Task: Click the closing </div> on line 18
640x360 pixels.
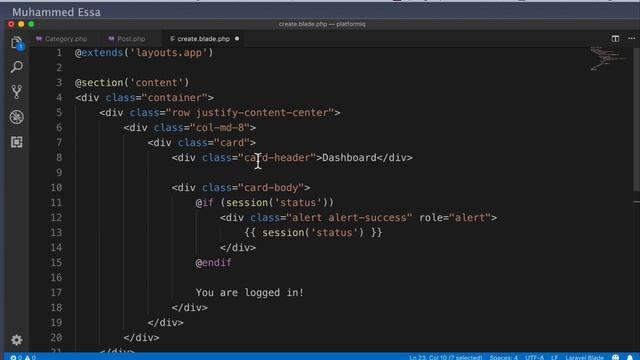Action: pos(189,308)
